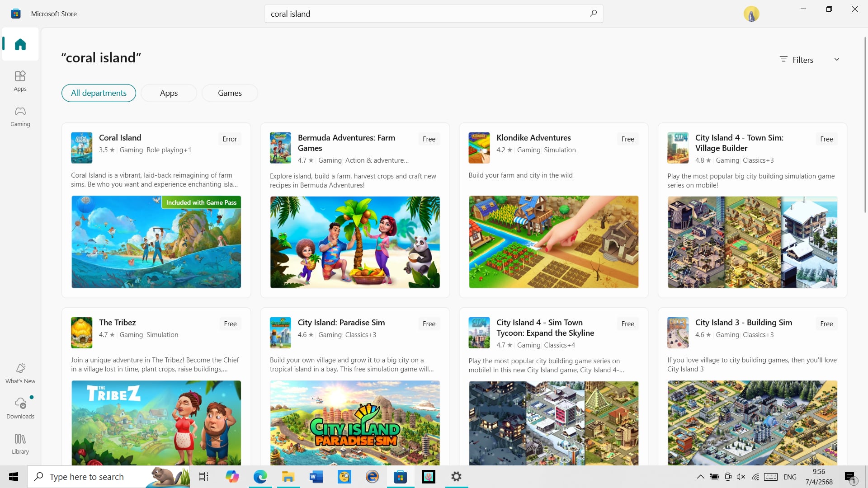The width and height of the screenshot is (868, 488).
Task: Open the notification center icon
Action: (850, 477)
